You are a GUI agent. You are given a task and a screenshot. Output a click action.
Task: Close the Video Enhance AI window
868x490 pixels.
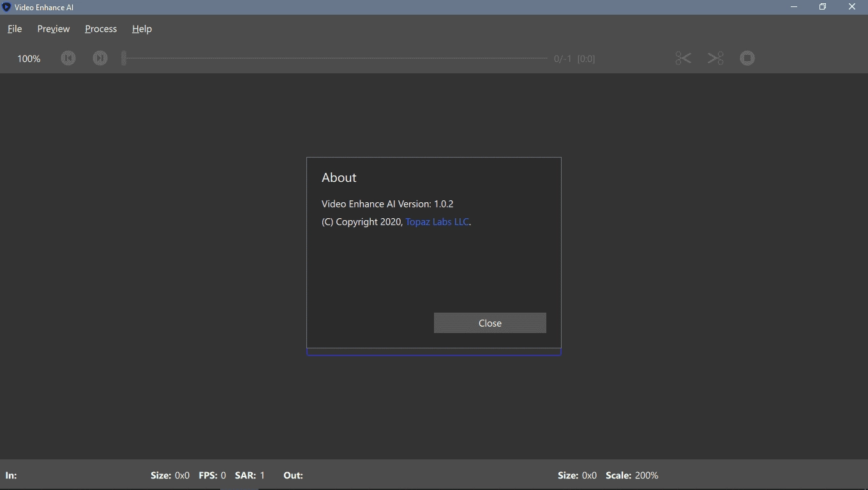[x=852, y=7]
